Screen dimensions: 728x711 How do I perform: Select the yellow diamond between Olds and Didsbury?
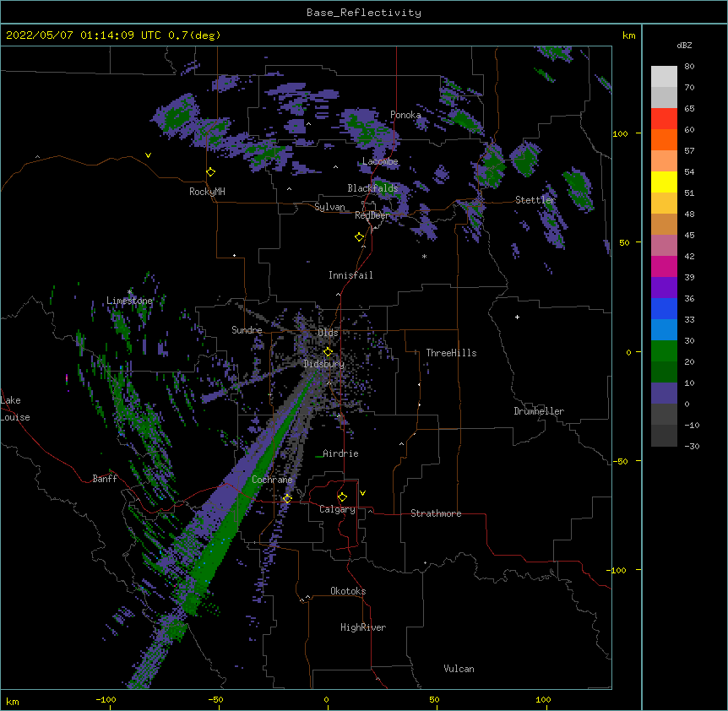pos(328,352)
